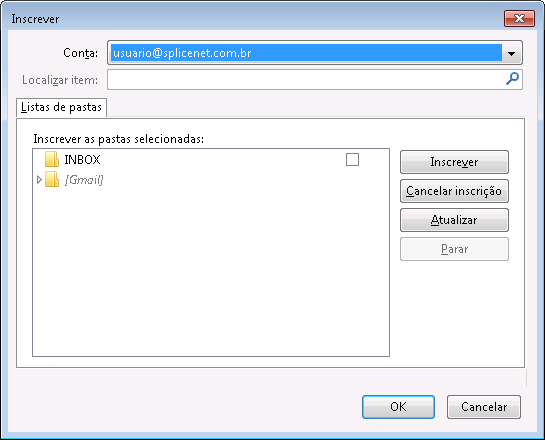Click the Inscrever button
This screenshot has height=440, width=545.
click(454, 162)
